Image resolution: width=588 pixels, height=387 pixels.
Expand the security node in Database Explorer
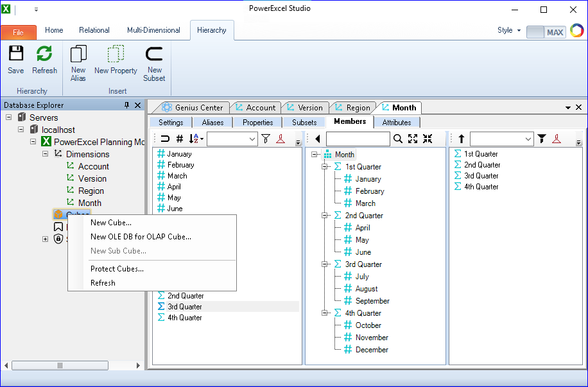(46, 239)
